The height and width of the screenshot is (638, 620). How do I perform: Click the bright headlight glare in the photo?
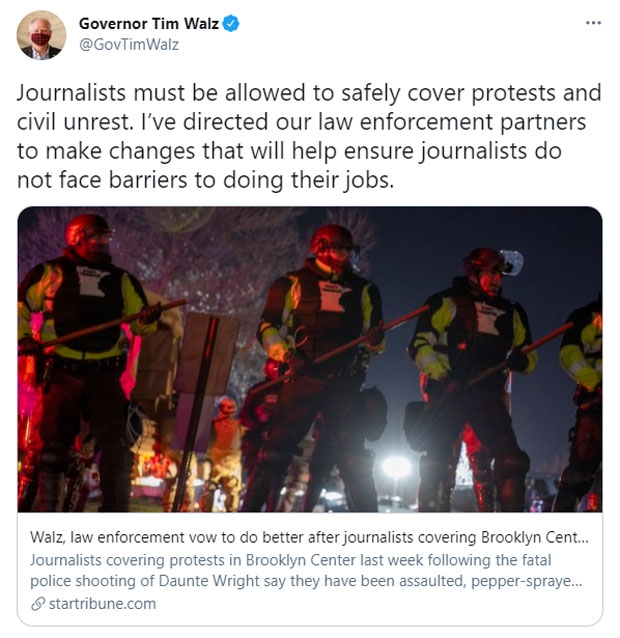396,468
